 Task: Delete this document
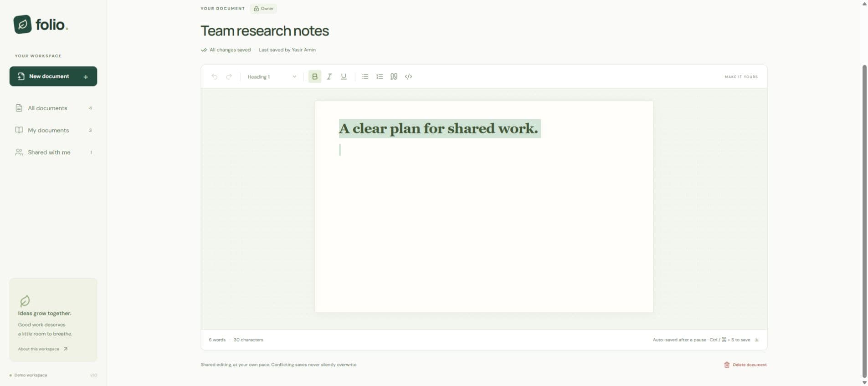745,365
